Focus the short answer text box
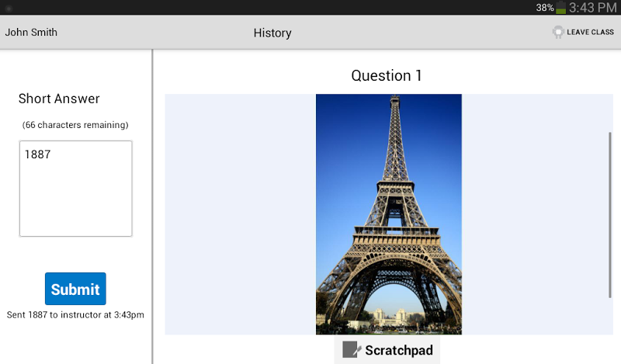 click(x=75, y=189)
